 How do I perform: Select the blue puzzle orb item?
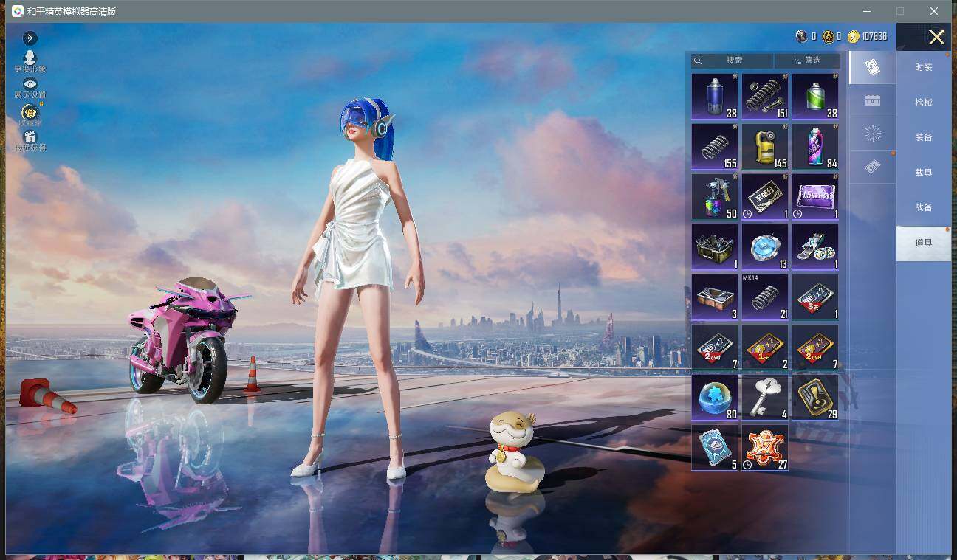715,397
